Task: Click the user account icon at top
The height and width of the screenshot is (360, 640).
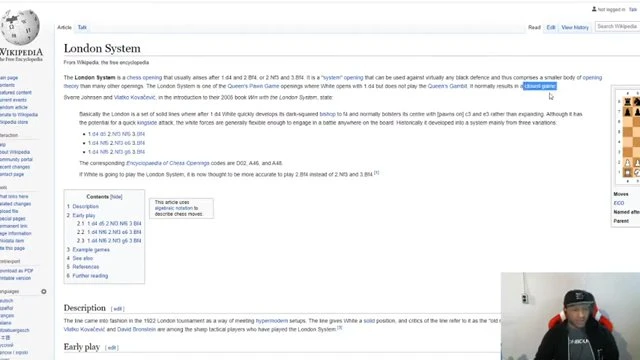Action: (x=594, y=9)
